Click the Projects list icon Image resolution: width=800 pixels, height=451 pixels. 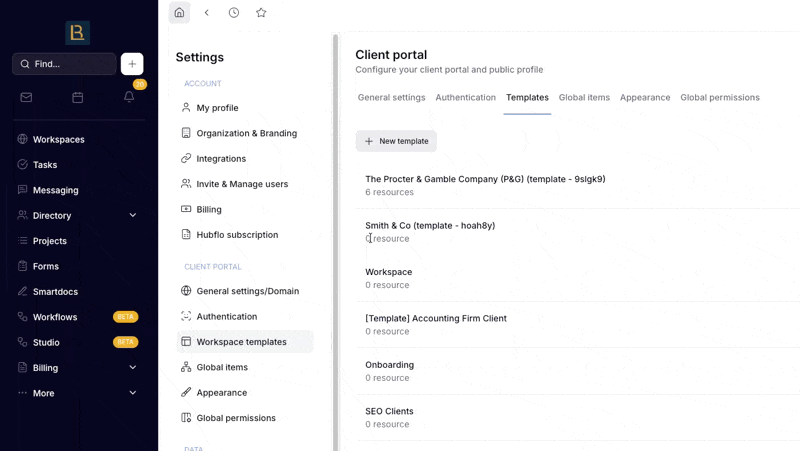click(x=22, y=240)
